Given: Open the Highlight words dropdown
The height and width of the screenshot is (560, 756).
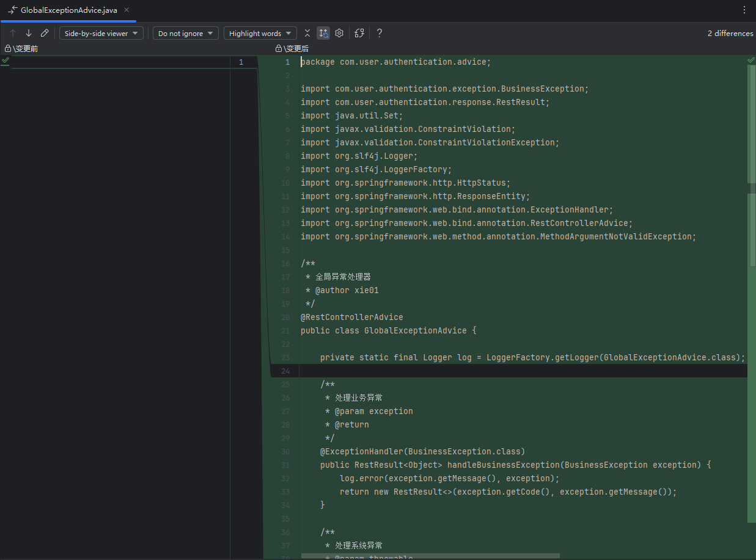Looking at the screenshot, I should [260, 33].
